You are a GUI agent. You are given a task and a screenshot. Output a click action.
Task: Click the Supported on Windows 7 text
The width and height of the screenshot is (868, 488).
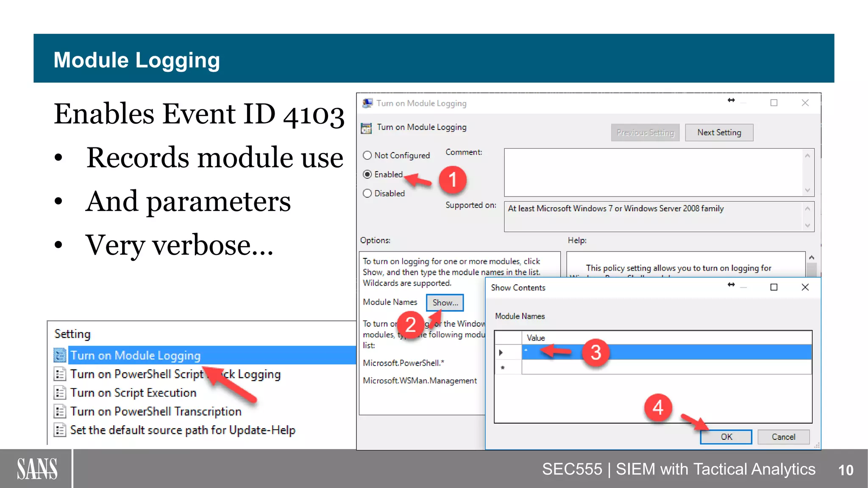(x=616, y=208)
